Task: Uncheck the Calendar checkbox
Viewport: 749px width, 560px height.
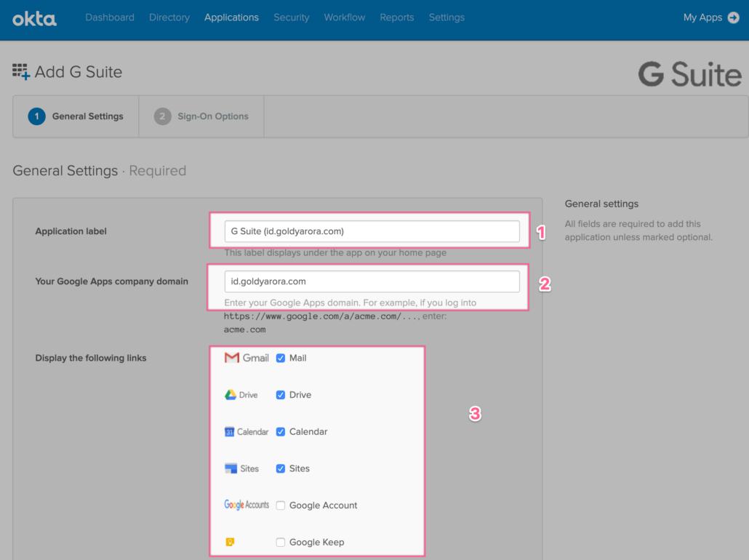Action: coord(281,431)
